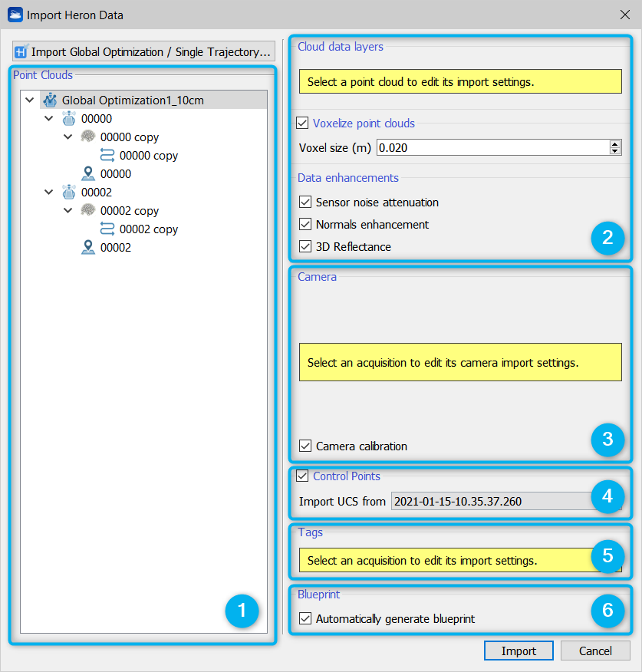Uncheck Sensor noise attenuation
This screenshot has height=672, width=642.
pyautogui.click(x=305, y=203)
